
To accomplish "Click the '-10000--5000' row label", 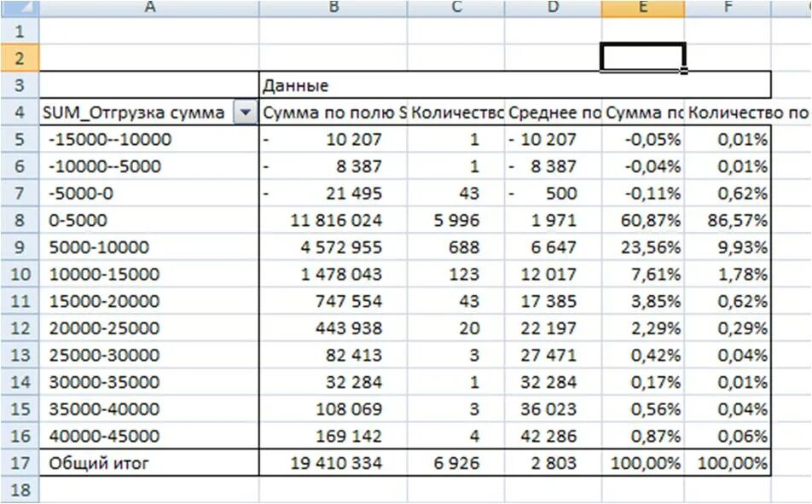I will point(149,165).
